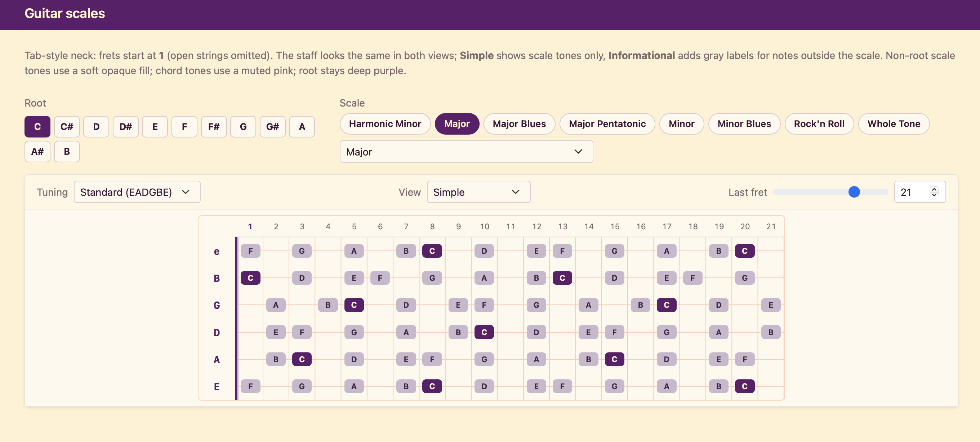The image size is (980, 442).
Task: Click B note on D string fret 9
Action: pyautogui.click(x=458, y=332)
